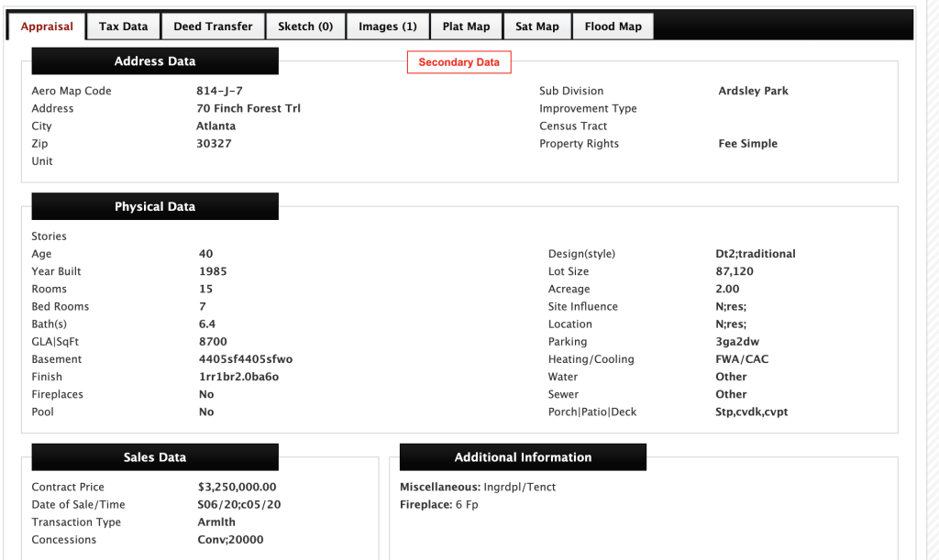939x560 pixels.
Task: Switch to the Plat Map tab
Action: (466, 27)
